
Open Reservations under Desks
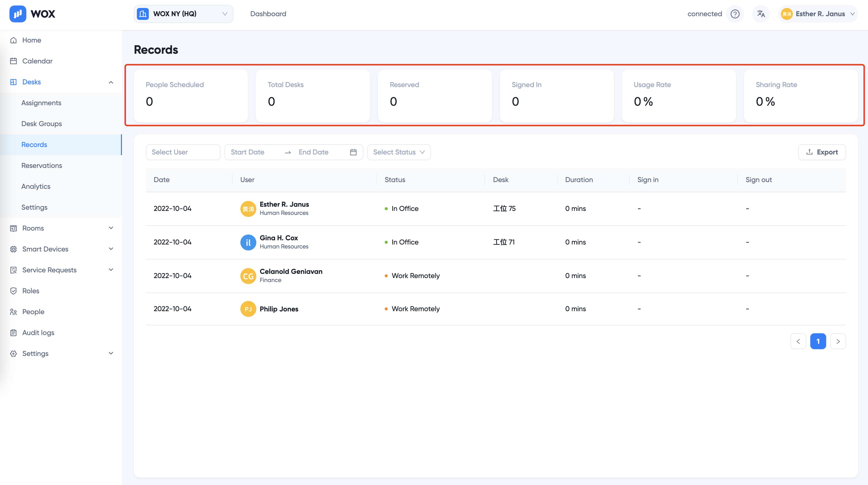click(x=42, y=165)
